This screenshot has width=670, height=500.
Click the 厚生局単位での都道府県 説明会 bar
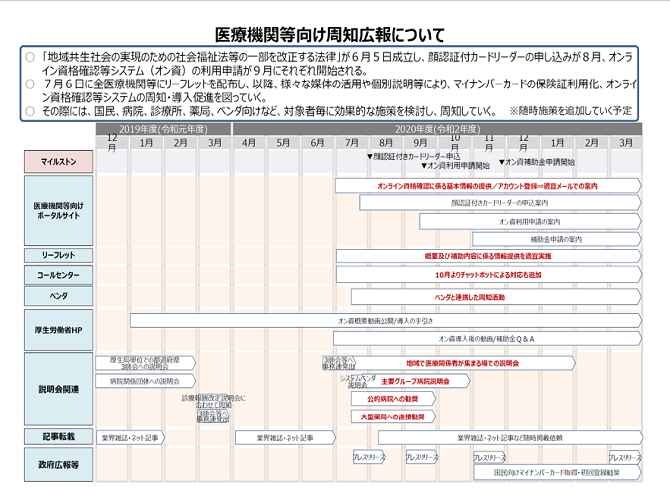pos(145,363)
